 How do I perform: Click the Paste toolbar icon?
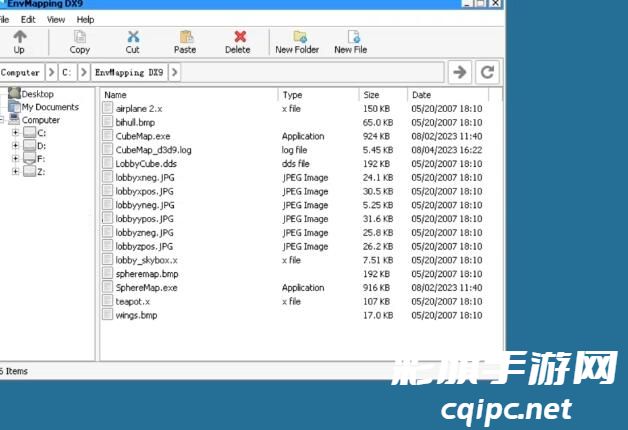point(185,37)
